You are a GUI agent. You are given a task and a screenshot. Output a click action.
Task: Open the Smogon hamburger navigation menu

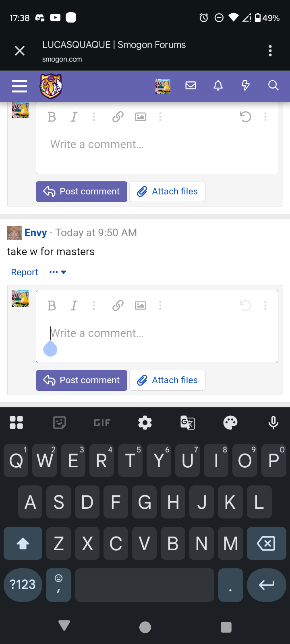(19, 86)
